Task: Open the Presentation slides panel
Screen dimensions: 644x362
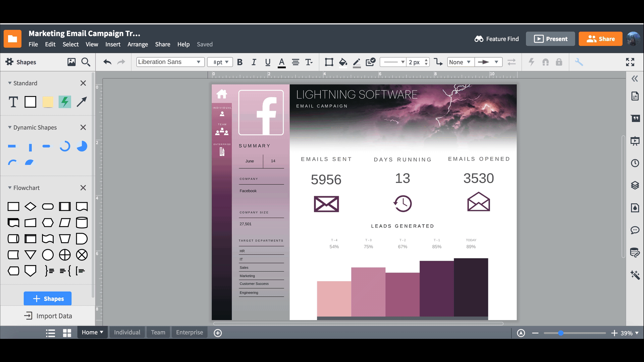Action: [x=635, y=141]
